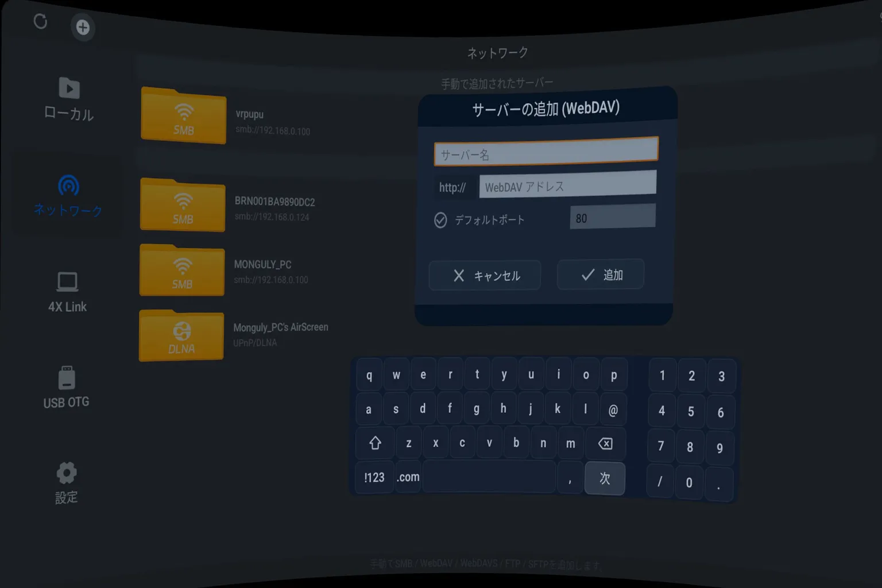Image resolution: width=882 pixels, height=588 pixels.
Task: Tap the g key on keyboard
Action: (x=477, y=409)
